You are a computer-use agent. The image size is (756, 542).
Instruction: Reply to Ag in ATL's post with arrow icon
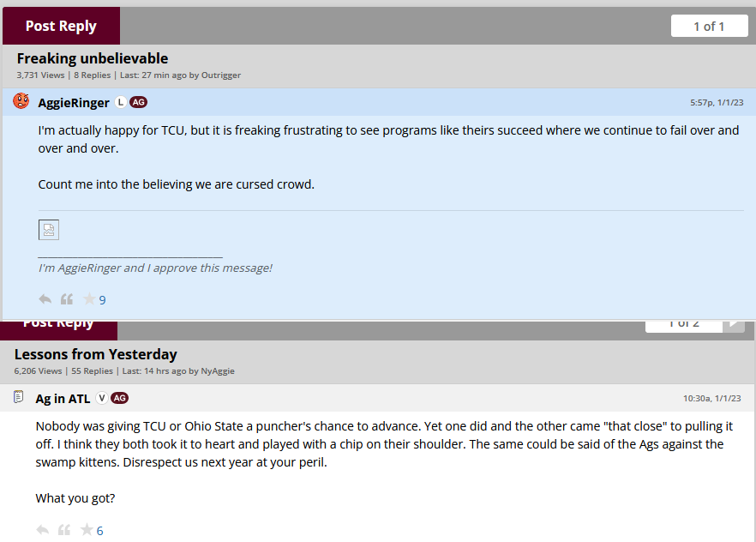[43, 530]
